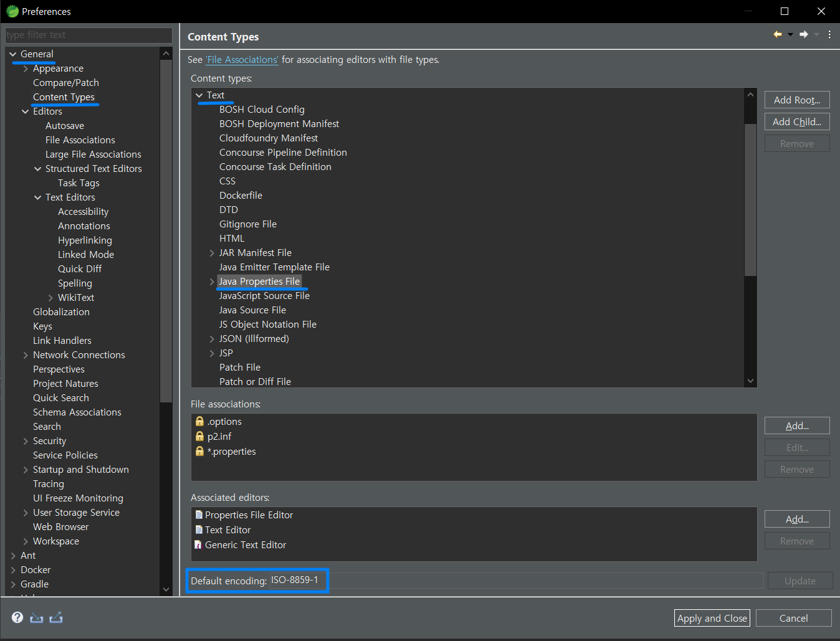
Task: Collapse the Editors tree node
Action: point(26,112)
